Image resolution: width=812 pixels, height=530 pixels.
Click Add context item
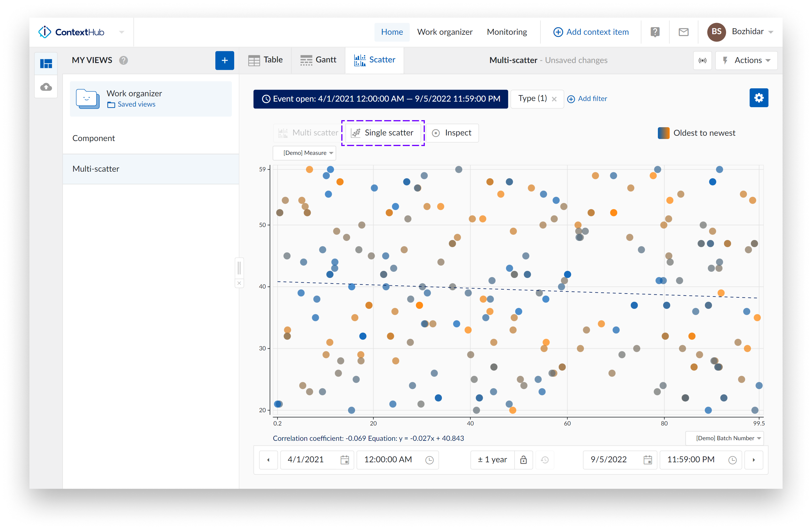point(591,32)
